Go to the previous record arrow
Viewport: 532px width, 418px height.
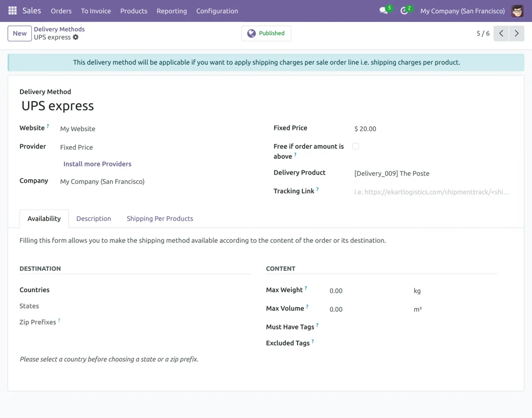pyautogui.click(x=501, y=33)
